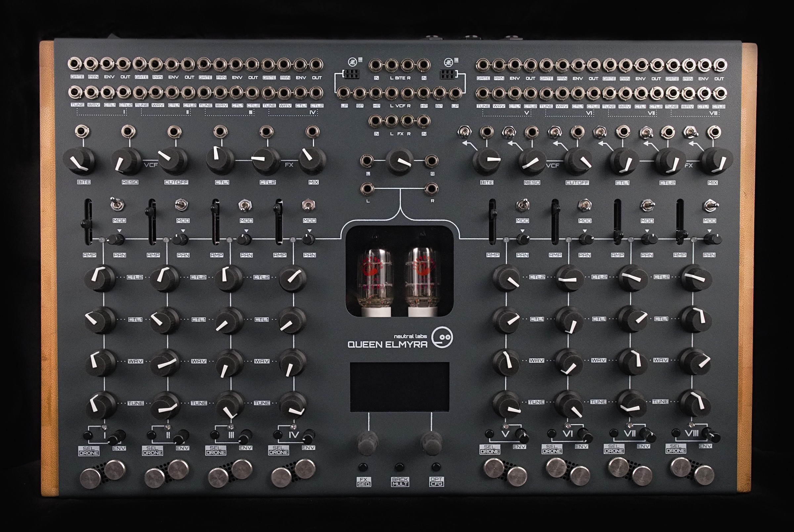Flip the voice II MOD switch
Screen dimensions: 794x532
coord(182,205)
